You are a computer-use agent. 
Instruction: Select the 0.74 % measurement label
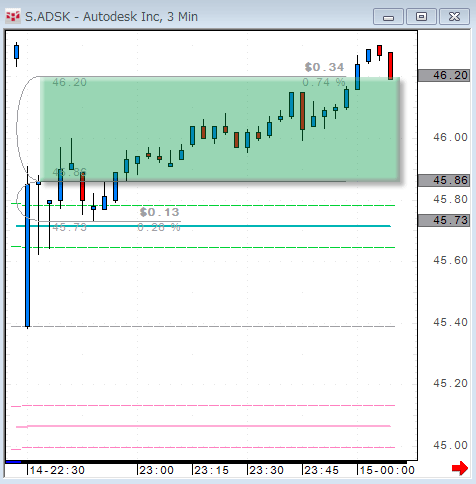coord(324,82)
